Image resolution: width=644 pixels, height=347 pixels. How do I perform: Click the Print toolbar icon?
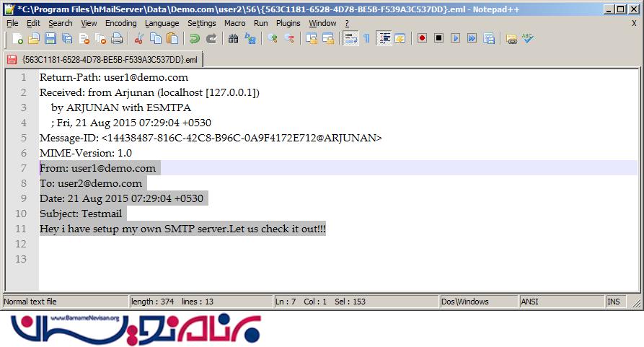pos(117,39)
